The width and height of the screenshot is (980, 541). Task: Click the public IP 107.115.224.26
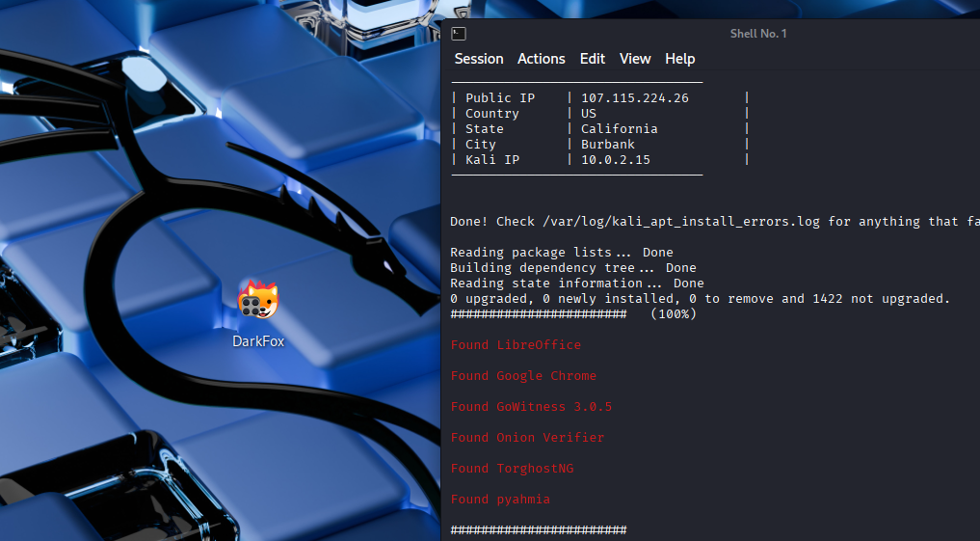[635, 98]
